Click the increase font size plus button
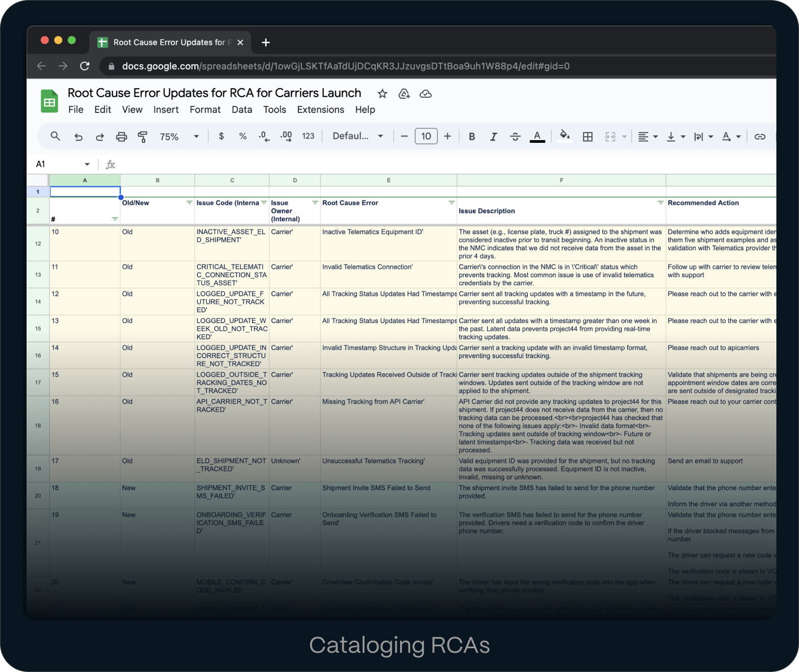Image resolution: width=799 pixels, height=672 pixels. coord(448,136)
